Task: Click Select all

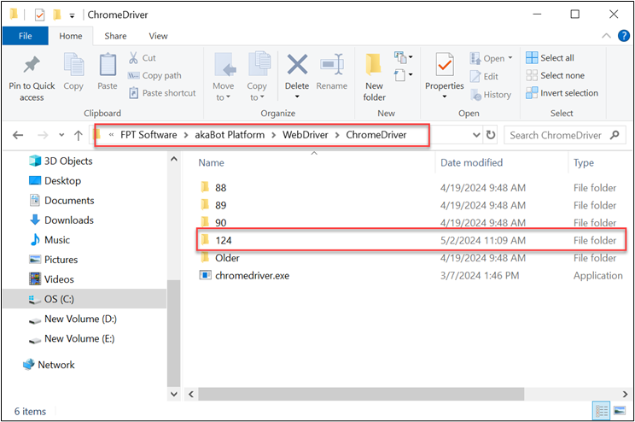Action: tap(550, 58)
